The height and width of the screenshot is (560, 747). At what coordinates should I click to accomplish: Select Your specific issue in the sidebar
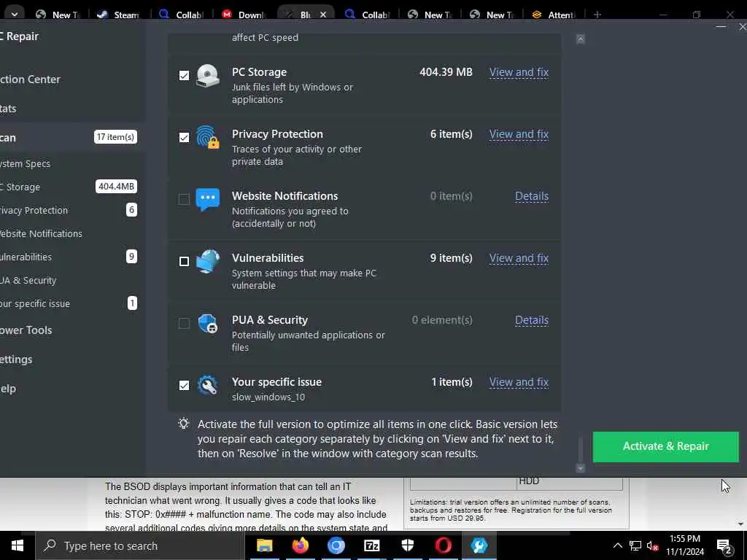(x=71, y=303)
